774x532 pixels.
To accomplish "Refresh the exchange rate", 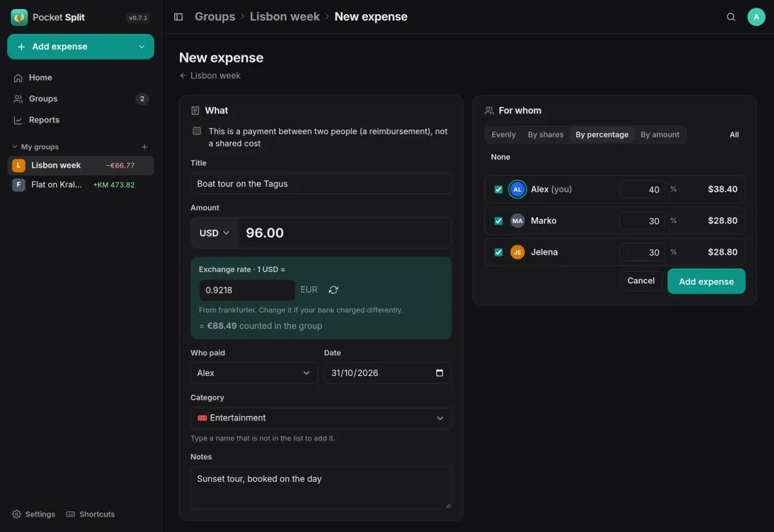I will point(333,290).
